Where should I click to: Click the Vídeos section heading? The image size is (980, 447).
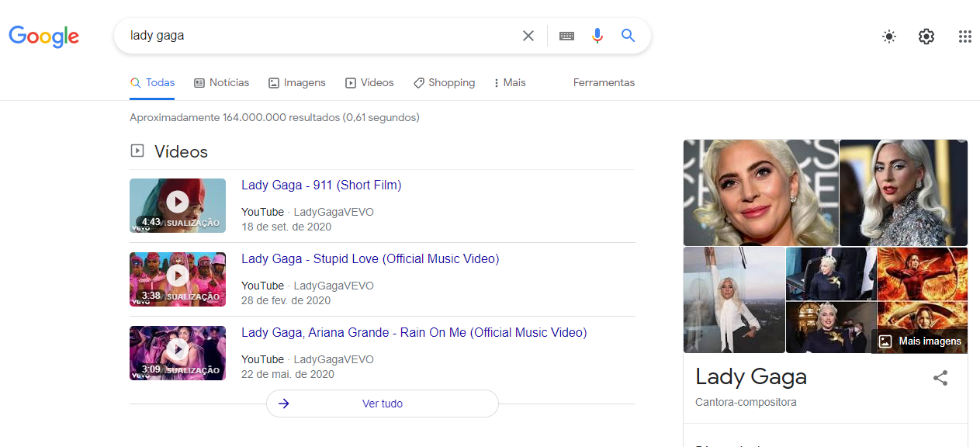coord(182,151)
